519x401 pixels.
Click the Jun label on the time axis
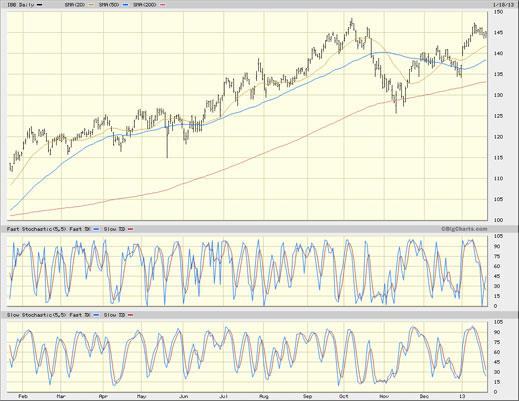point(183,396)
